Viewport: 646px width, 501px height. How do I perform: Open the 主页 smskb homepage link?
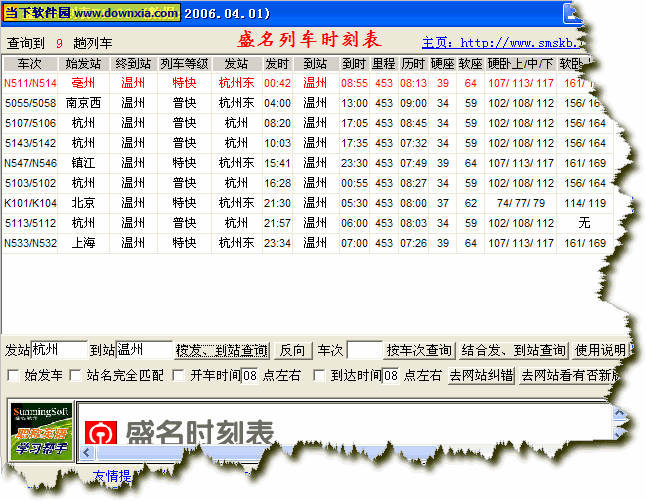(503, 43)
